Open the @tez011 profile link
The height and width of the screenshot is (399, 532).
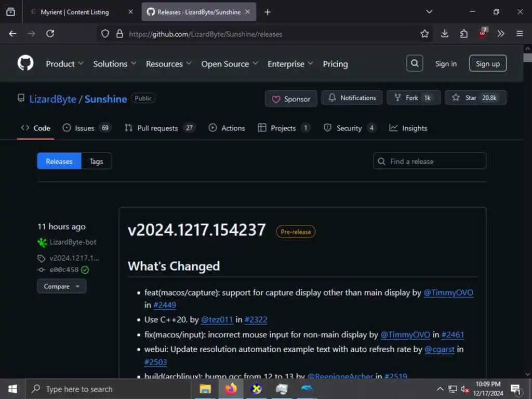(217, 320)
